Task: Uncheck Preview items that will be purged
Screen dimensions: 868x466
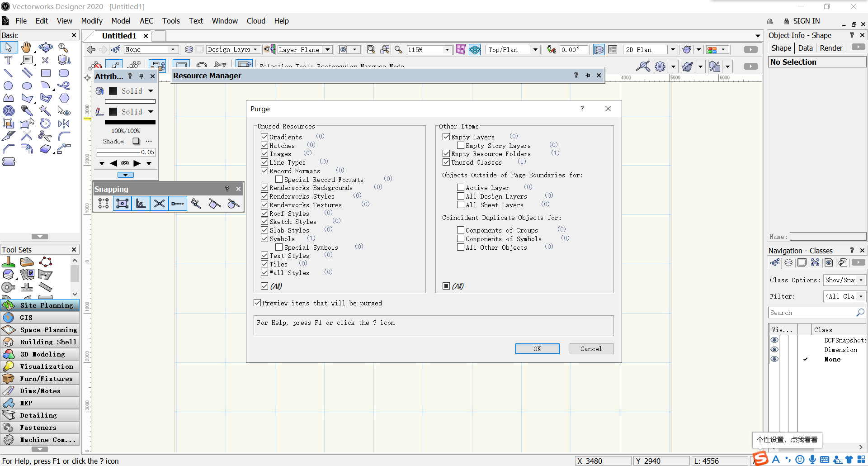Action: [257, 303]
